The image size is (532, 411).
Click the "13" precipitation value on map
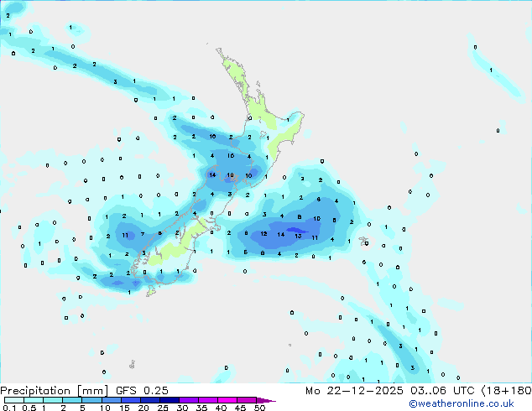tap(298, 236)
